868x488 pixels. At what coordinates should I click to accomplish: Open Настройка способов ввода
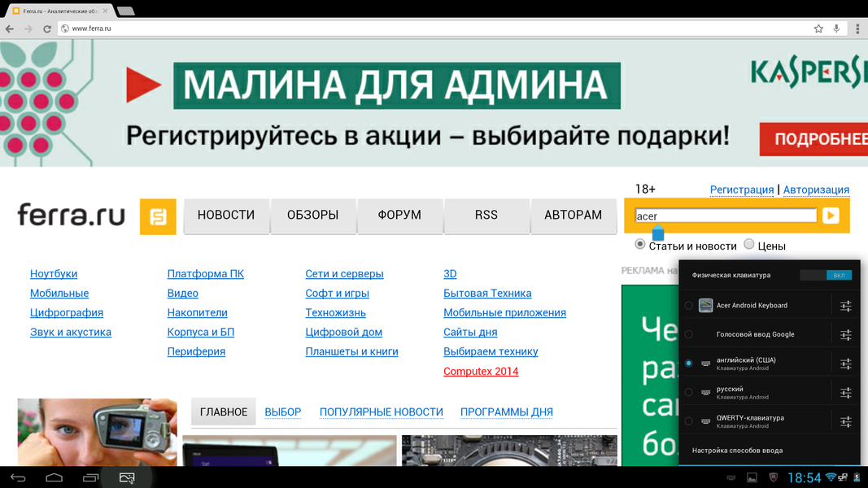[737, 450]
